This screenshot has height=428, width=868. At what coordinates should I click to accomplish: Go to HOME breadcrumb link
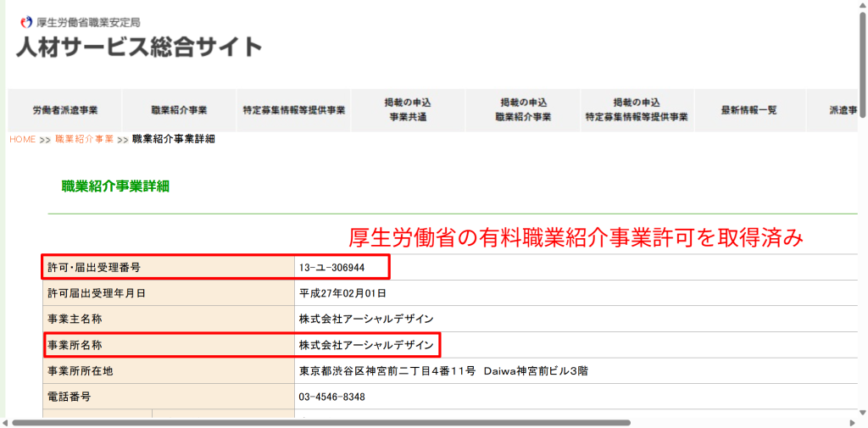[23, 140]
